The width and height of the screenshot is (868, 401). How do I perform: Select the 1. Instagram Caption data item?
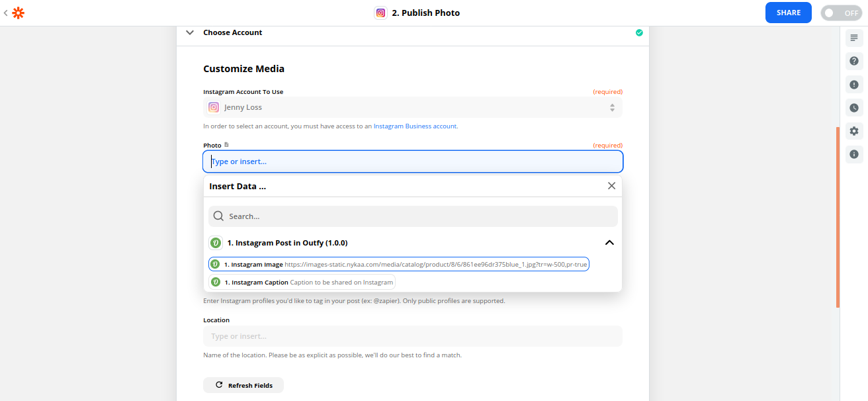[x=302, y=282]
